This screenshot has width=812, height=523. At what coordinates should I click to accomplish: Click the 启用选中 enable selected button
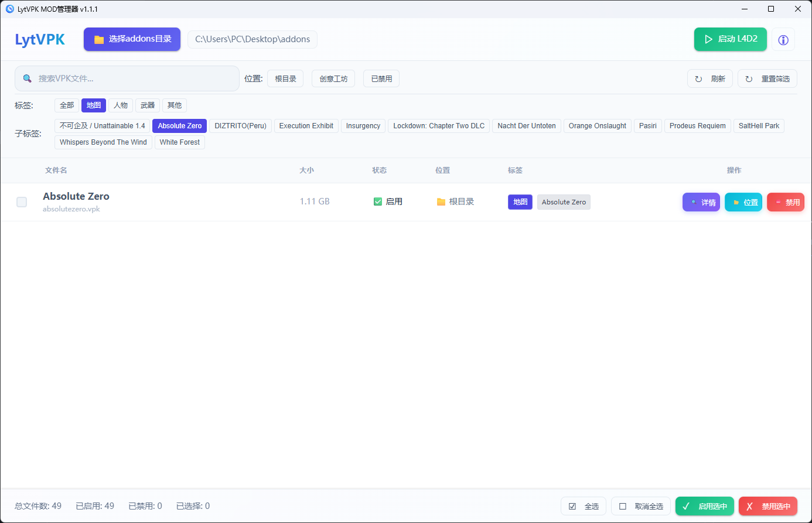tap(704, 506)
